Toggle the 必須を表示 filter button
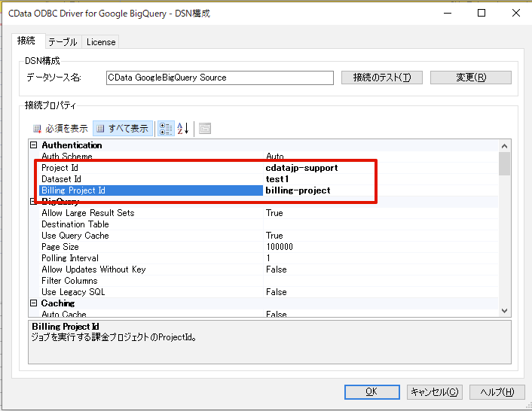532x411 pixels. point(60,129)
